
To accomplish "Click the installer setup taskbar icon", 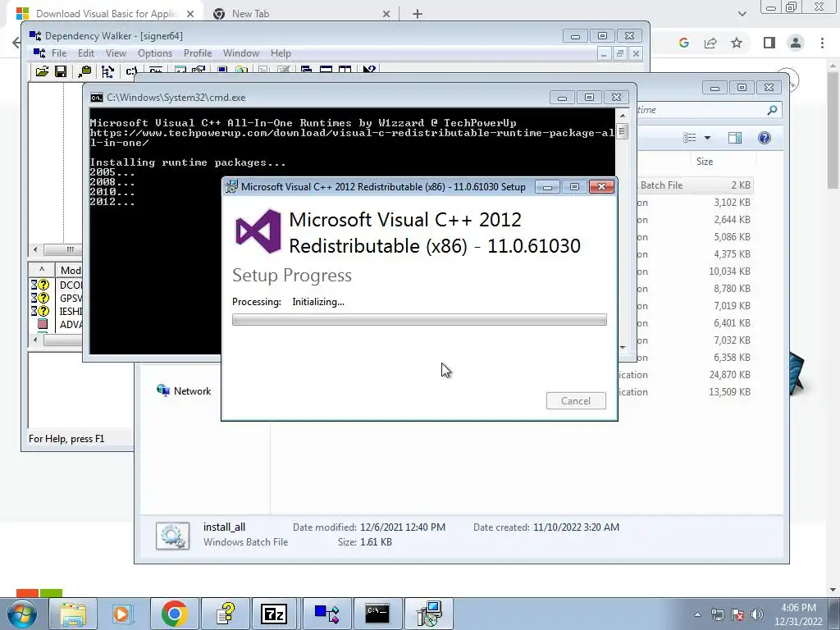I will 429,614.
